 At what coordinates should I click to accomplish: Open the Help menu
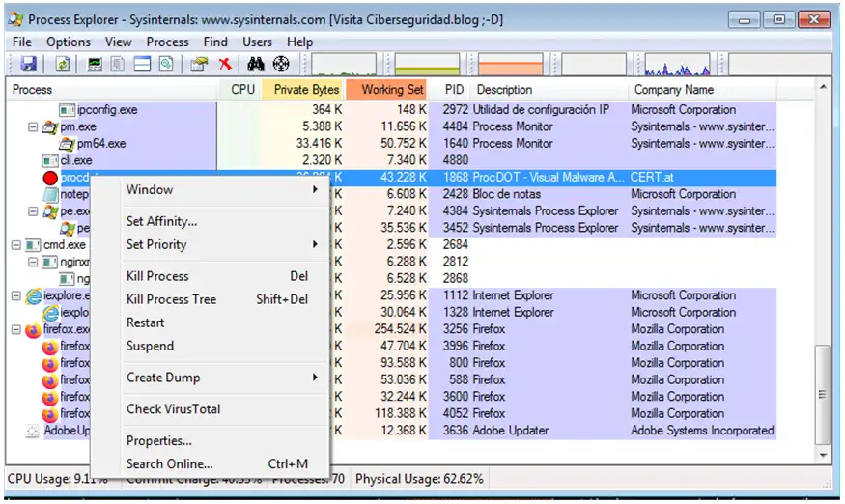[299, 42]
